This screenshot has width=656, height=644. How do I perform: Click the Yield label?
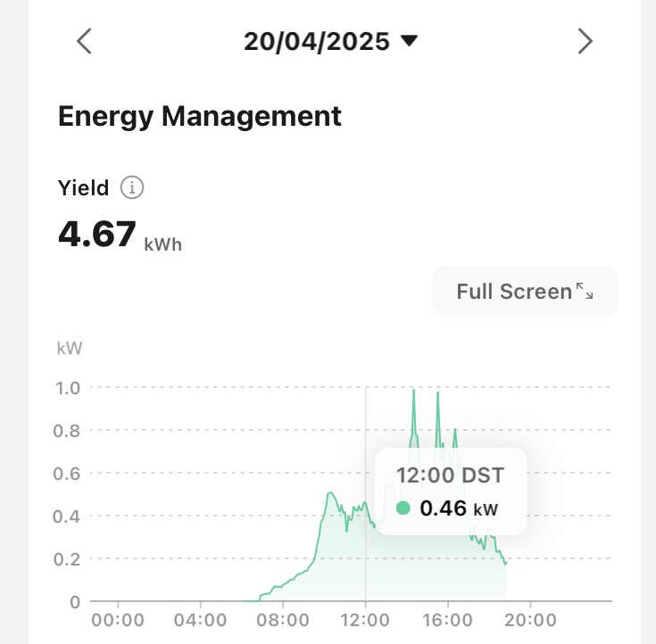click(x=83, y=188)
